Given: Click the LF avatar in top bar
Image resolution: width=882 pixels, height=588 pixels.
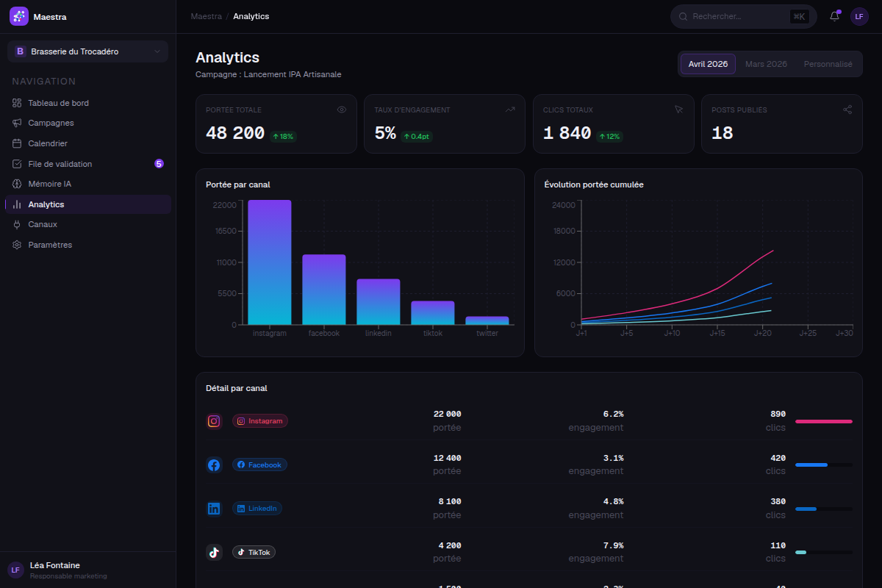Looking at the screenshot, I should click(x=859, y=16).
